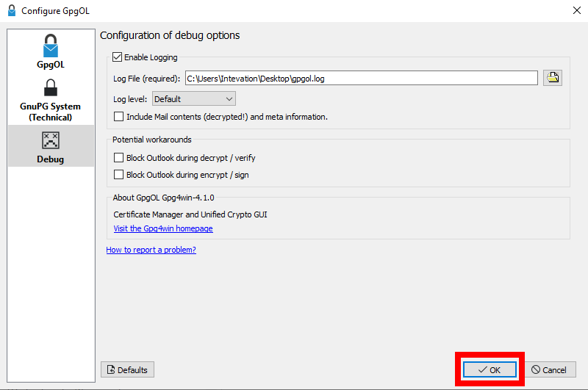Select the Debug bug icon

51,140
